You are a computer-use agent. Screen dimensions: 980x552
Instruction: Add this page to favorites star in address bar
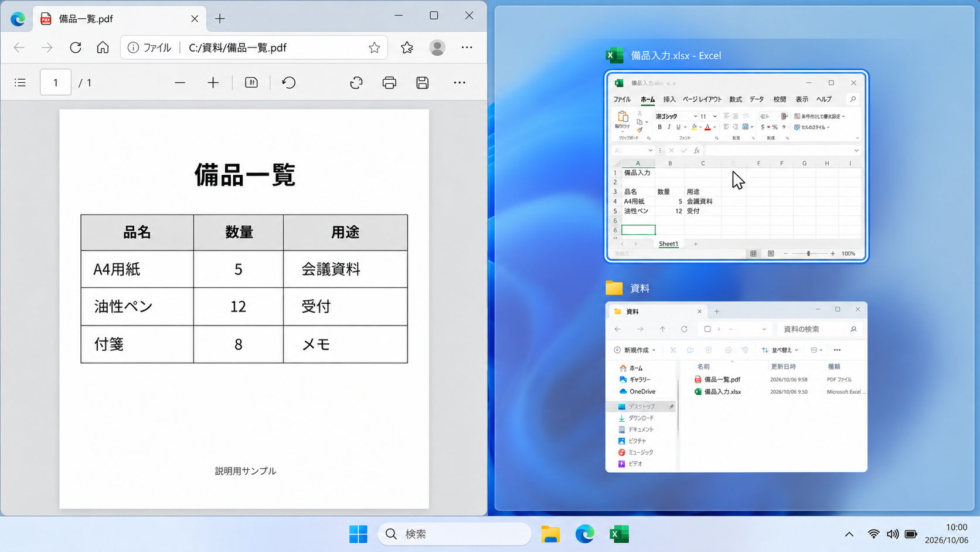375,48
